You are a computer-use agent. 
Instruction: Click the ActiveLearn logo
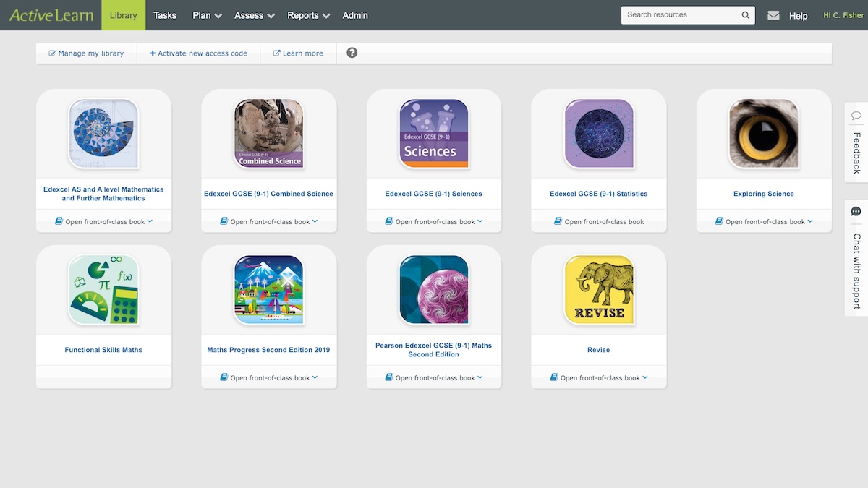coord(51,15)
